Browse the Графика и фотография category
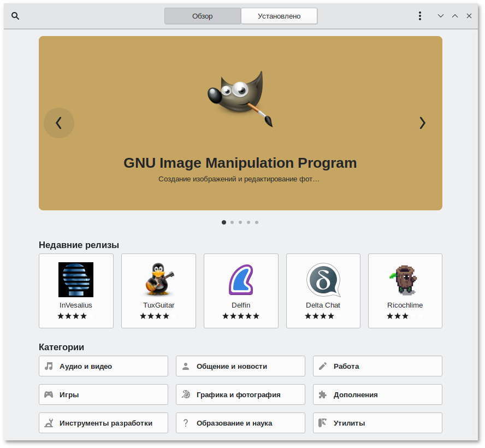This screenshot has height=448, width=485. (240, 394)
